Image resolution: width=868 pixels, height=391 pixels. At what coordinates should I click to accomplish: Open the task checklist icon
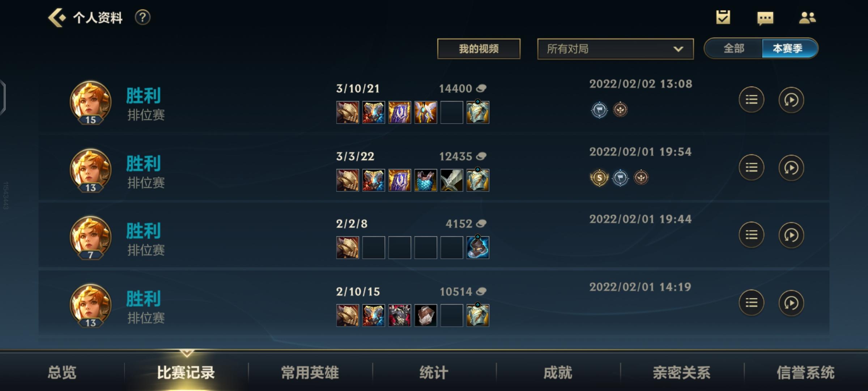[723, 17]
